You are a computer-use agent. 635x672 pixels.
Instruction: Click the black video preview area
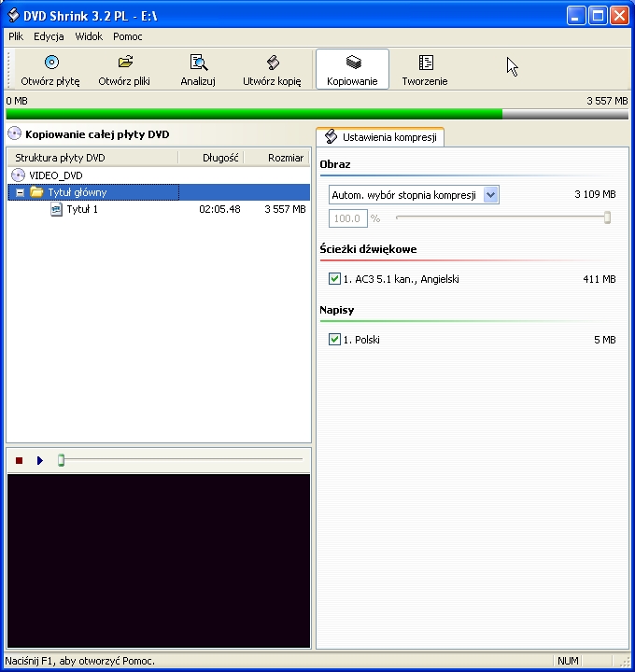point(159,561)
